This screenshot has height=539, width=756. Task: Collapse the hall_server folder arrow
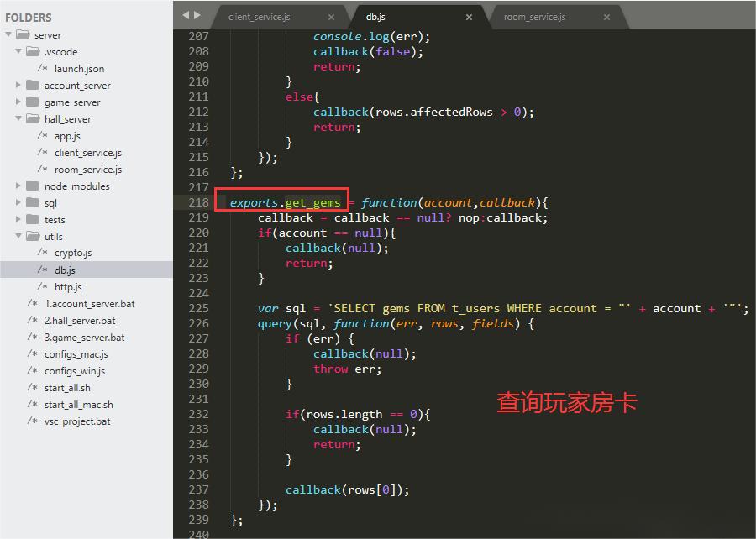tap(18, 118)
